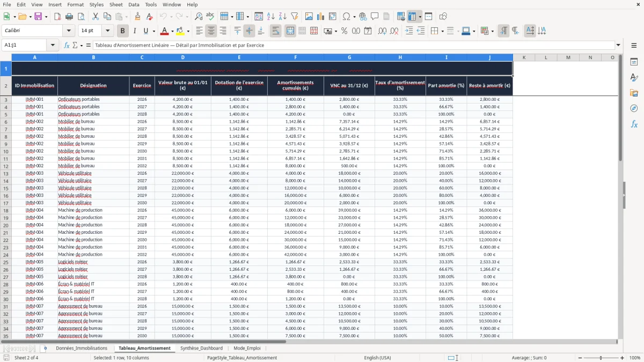Image resolution: width=644 pixels, height=362 pixels.
Task: Open Find & Replace magnifier icon
Action: coord(199,17)
